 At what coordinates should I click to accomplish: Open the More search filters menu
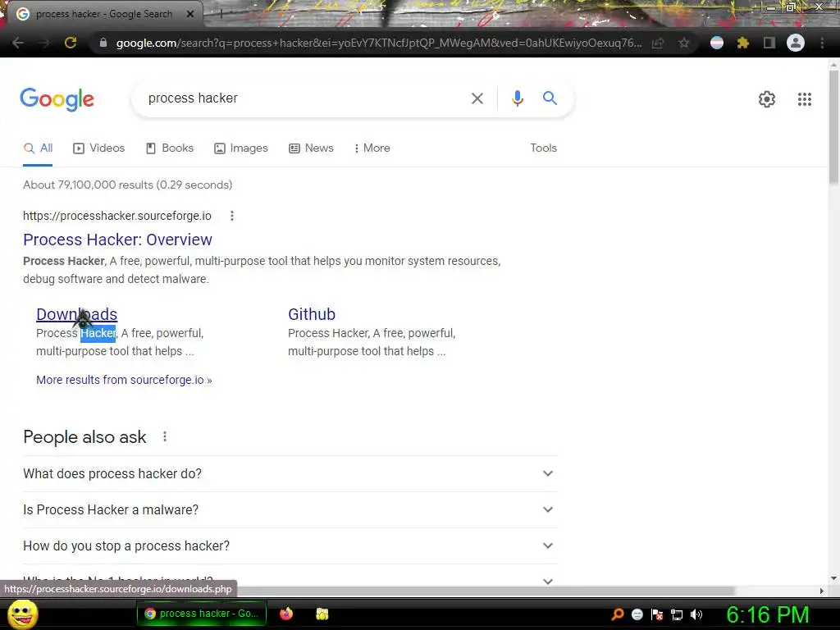[372, 148]
